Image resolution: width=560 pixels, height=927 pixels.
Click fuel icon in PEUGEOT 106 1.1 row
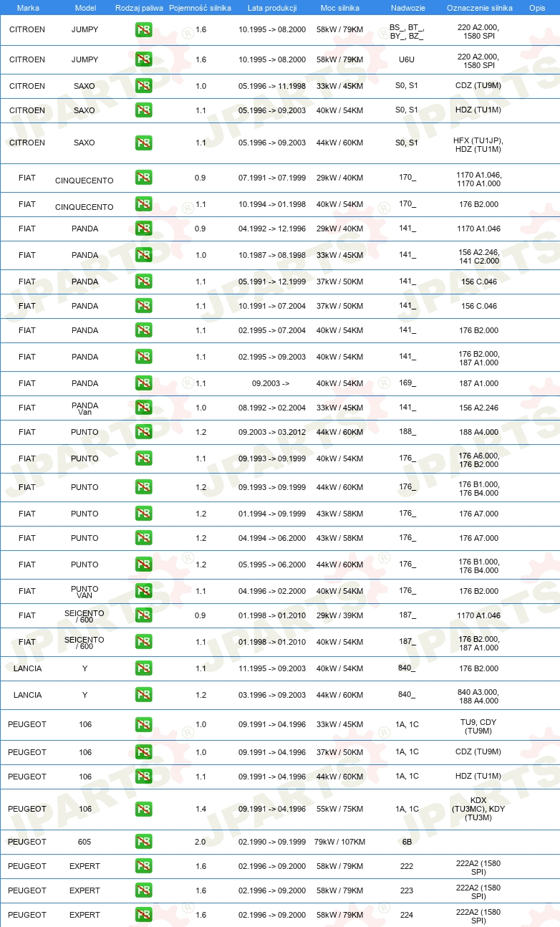coord(143,777)
